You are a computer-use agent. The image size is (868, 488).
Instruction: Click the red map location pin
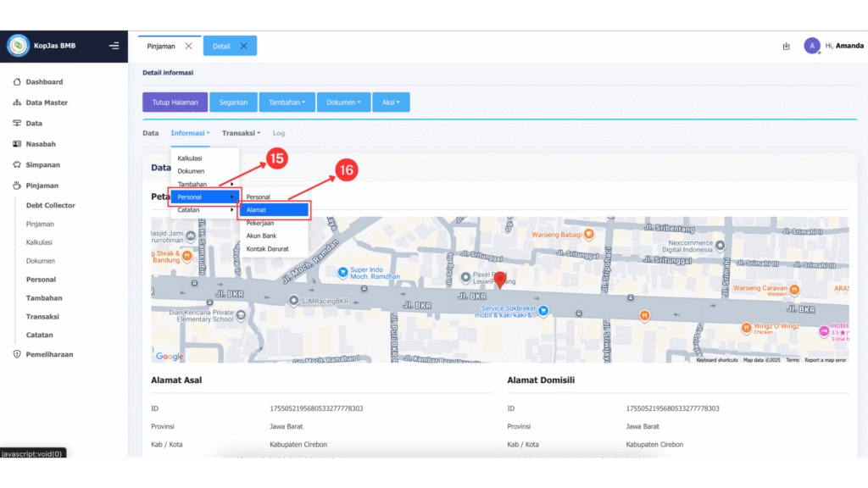pyautogui.click(x=500, y=280)
